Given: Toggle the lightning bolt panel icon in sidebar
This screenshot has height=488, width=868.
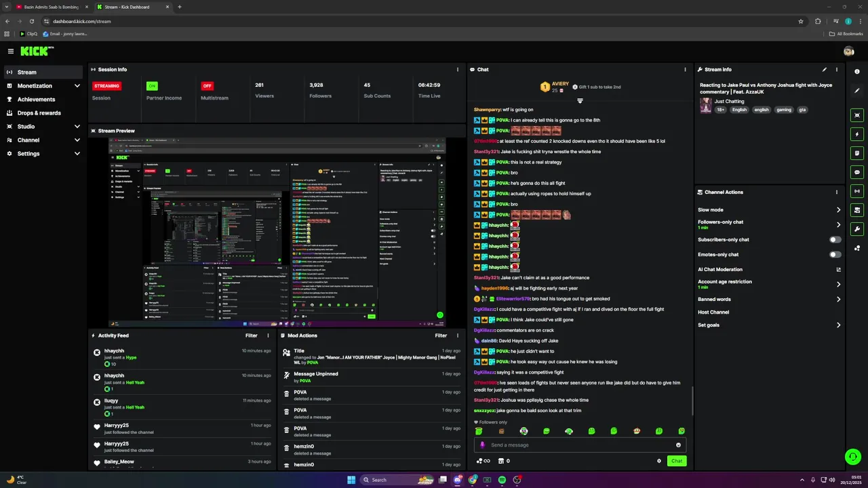Looking at the screenshot, I should (857, 134).
